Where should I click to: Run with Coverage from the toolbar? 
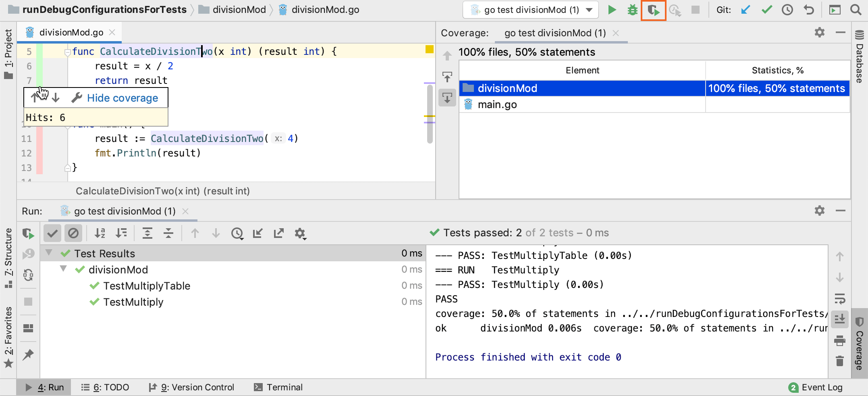pos(653,10)
